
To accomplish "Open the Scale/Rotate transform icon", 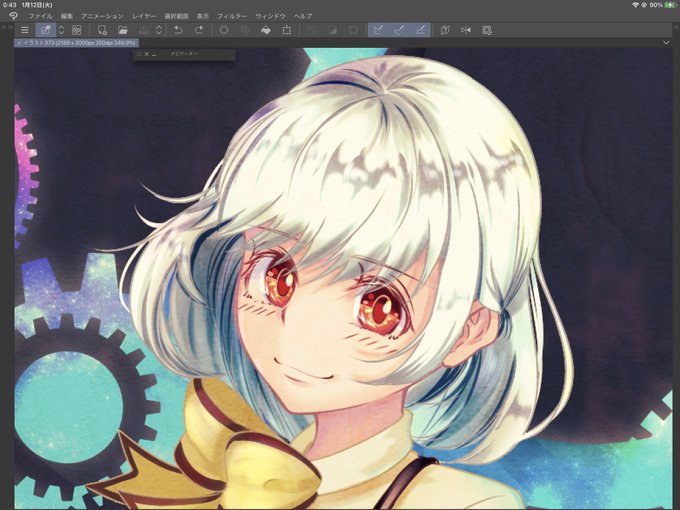I will pos(287,30).
